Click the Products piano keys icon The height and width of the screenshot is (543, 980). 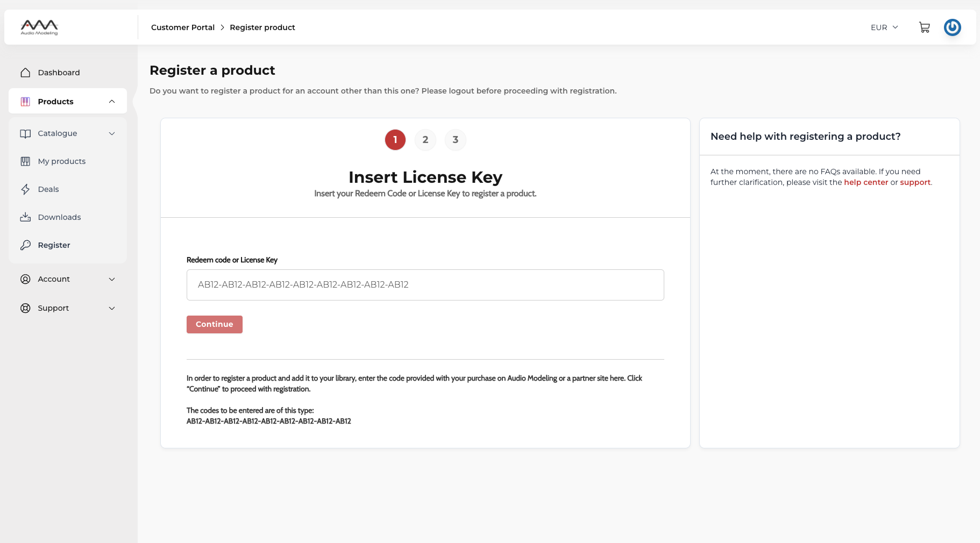coord(25,102)
